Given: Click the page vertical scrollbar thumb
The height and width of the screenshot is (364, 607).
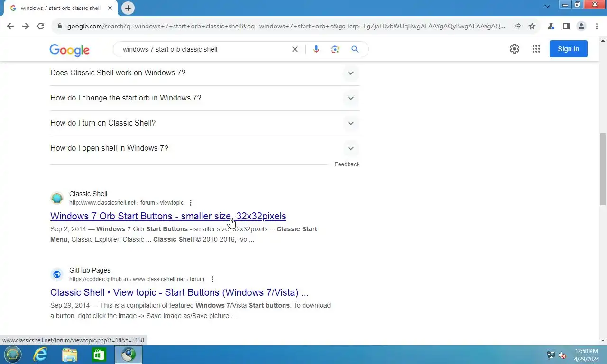Looking at the screenshot, I should coord(603,169).
